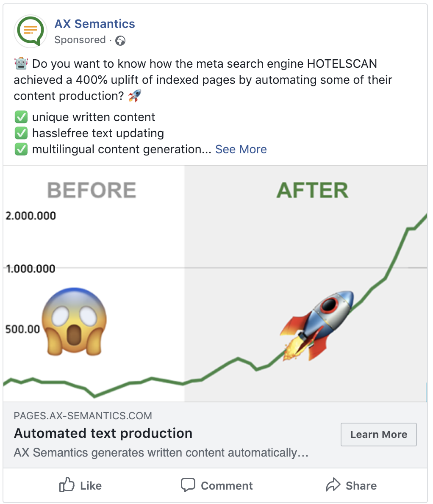Click the Sponsored label
This screenshot has width=433, height=504.
coord(80,40)
